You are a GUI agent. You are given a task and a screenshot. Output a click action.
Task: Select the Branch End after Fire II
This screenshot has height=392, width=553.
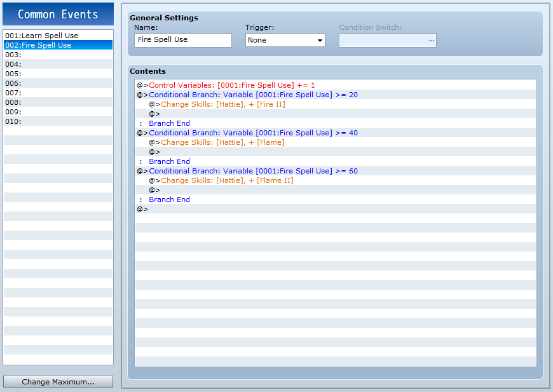point(336,123)
